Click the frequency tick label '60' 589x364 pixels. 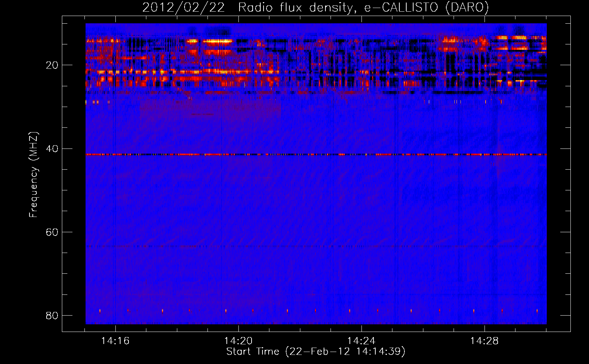pos(52,232)
